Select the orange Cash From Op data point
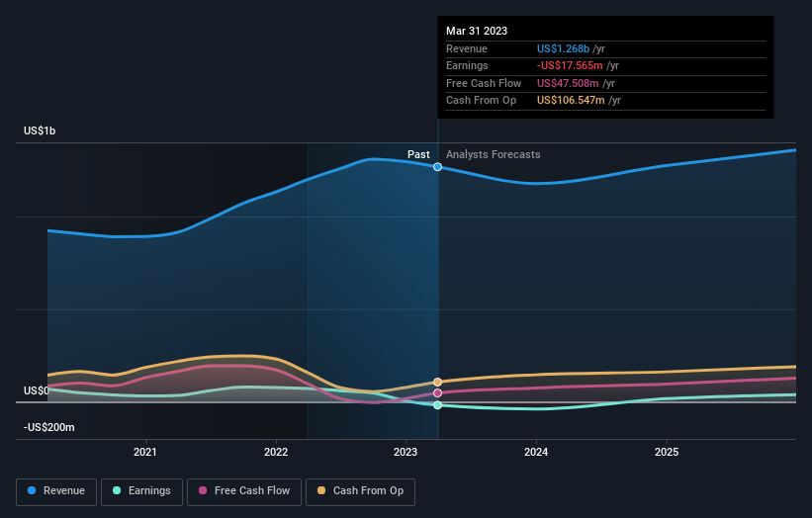 point(437,382)
